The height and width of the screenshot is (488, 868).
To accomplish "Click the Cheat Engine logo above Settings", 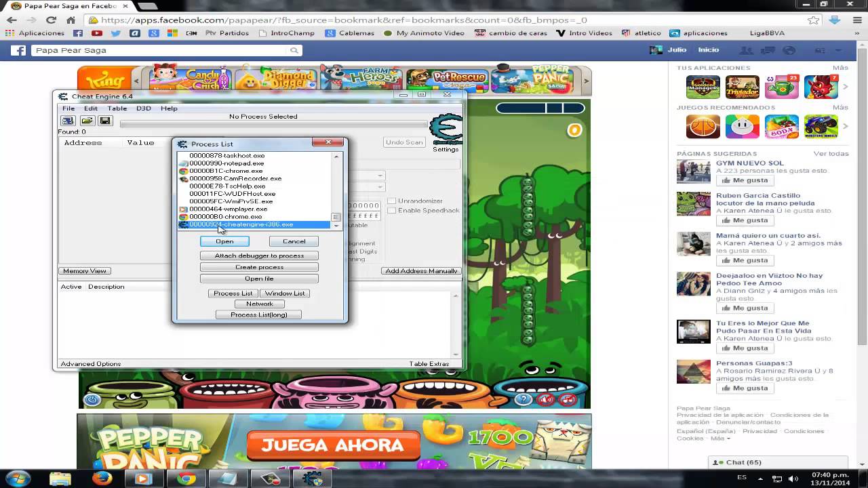I will coord(446,129).
